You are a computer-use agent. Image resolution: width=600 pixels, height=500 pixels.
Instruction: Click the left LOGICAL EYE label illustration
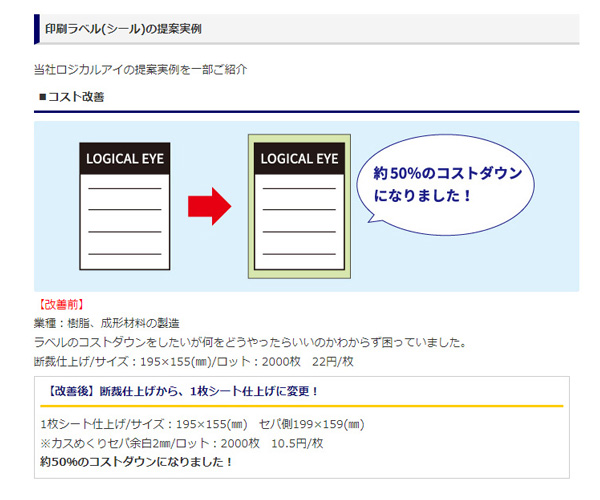click(x=125, y=206)
